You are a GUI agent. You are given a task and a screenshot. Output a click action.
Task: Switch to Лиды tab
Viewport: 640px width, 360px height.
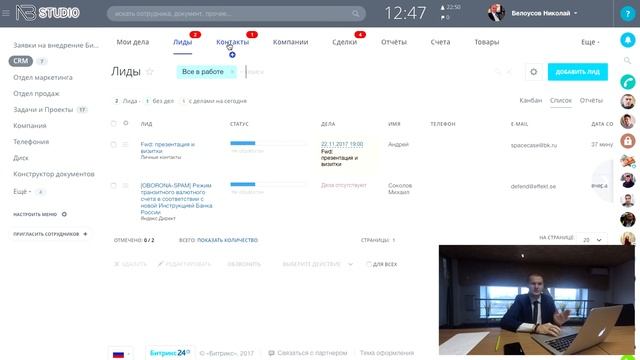point(182,42)
